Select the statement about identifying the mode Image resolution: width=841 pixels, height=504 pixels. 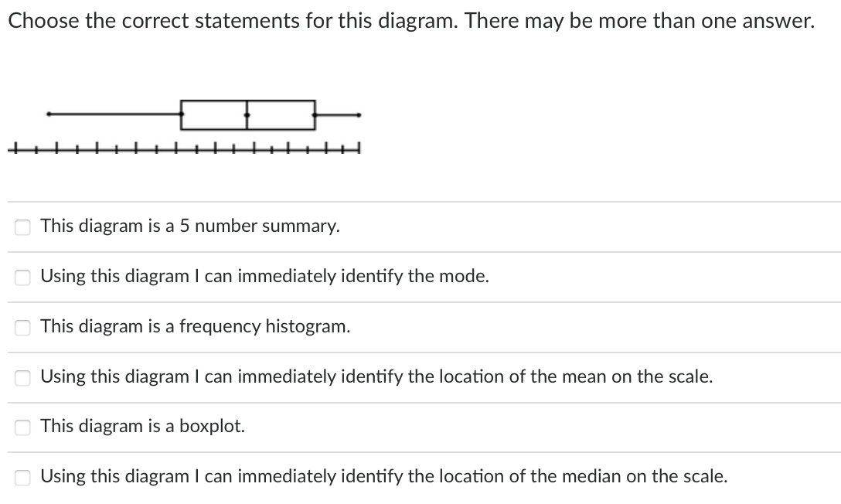[264, 276]
